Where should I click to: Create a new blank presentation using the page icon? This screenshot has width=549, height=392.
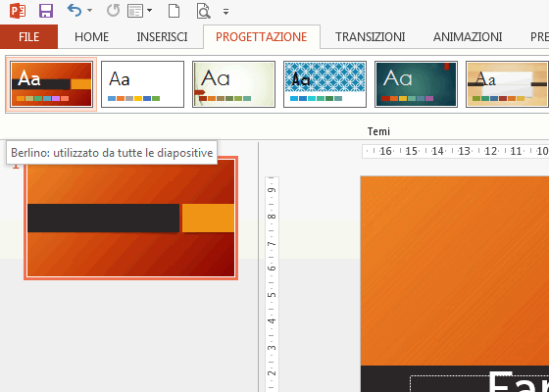coord(175,11)
